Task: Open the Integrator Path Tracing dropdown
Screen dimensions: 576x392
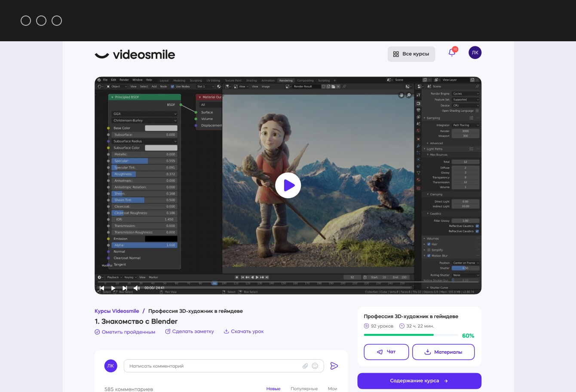Action: 466,125
